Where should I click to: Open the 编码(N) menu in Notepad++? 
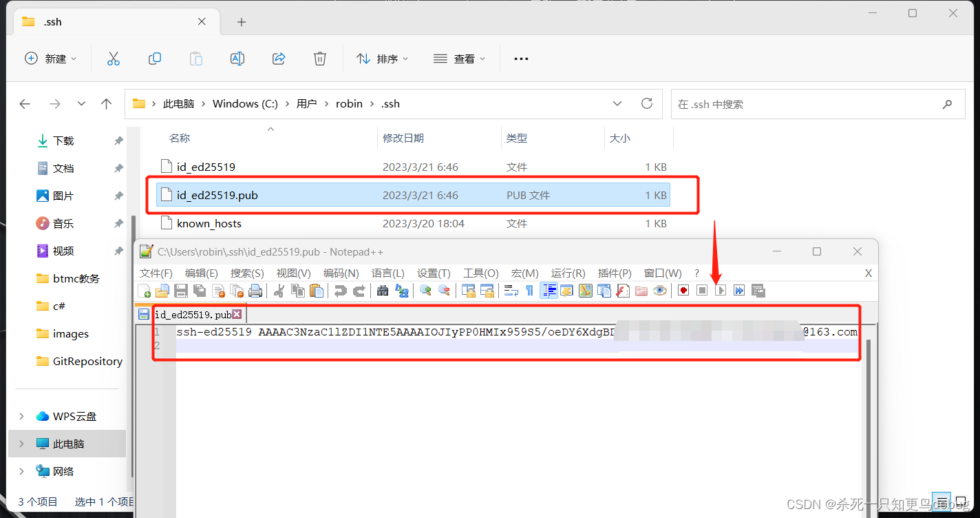point(341,273)
